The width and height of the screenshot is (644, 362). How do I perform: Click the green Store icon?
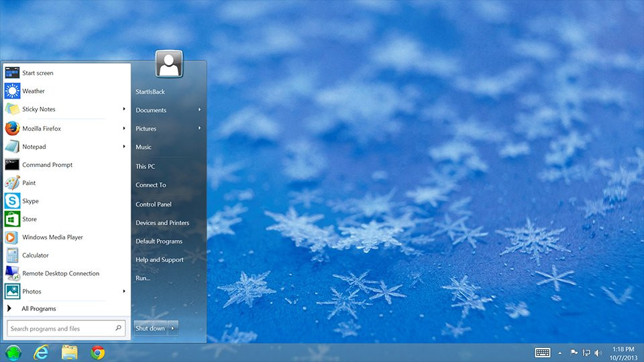coord(12,219)
